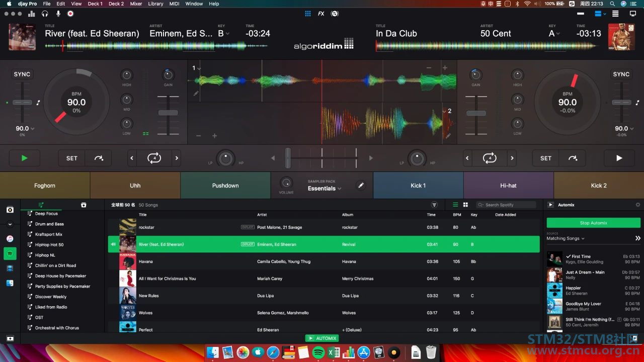Click the microphone icon in top toolbar

pos(58,14)
